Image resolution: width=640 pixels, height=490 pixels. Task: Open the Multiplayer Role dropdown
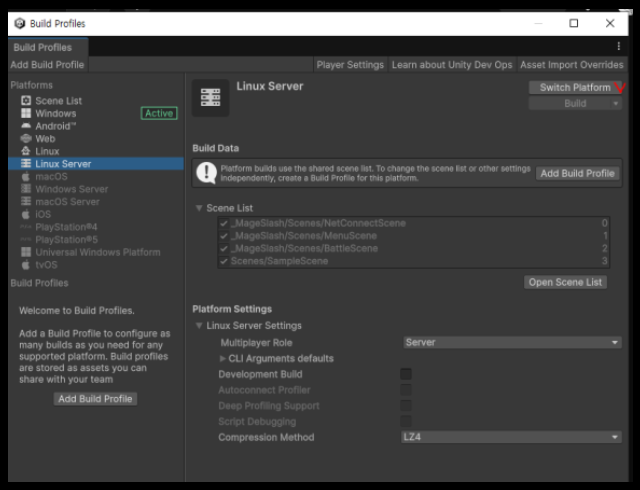pyautogui.click(x=512, y=342)
